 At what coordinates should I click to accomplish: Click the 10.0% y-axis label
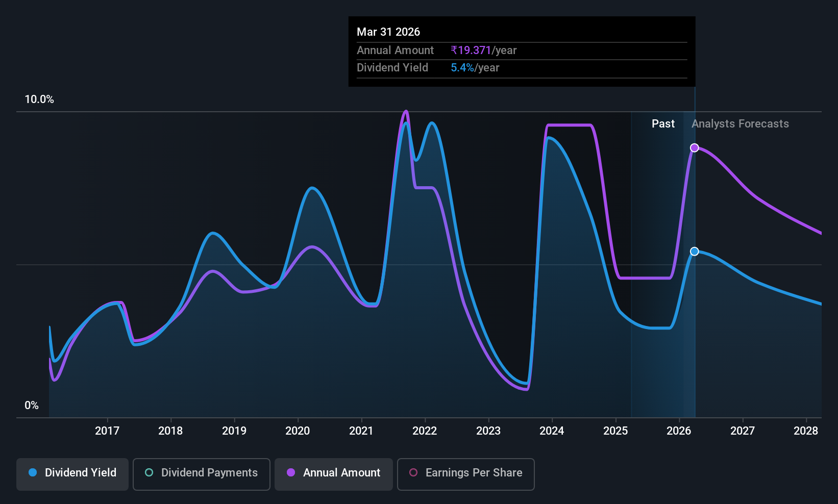39,99
